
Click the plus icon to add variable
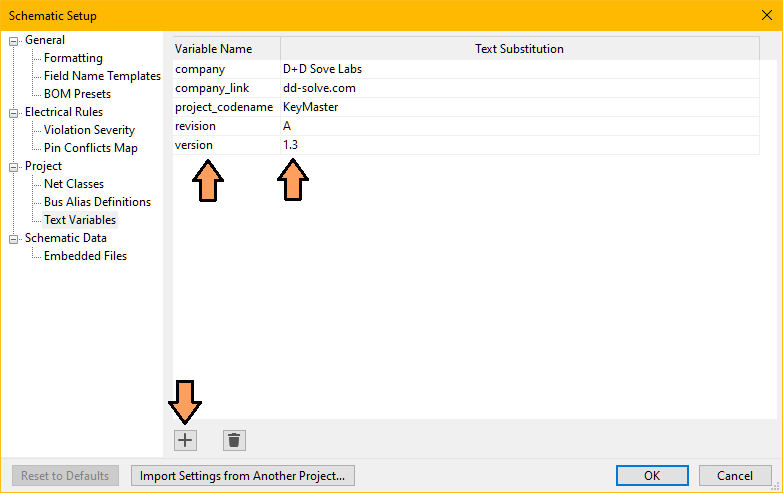[185, 440]
